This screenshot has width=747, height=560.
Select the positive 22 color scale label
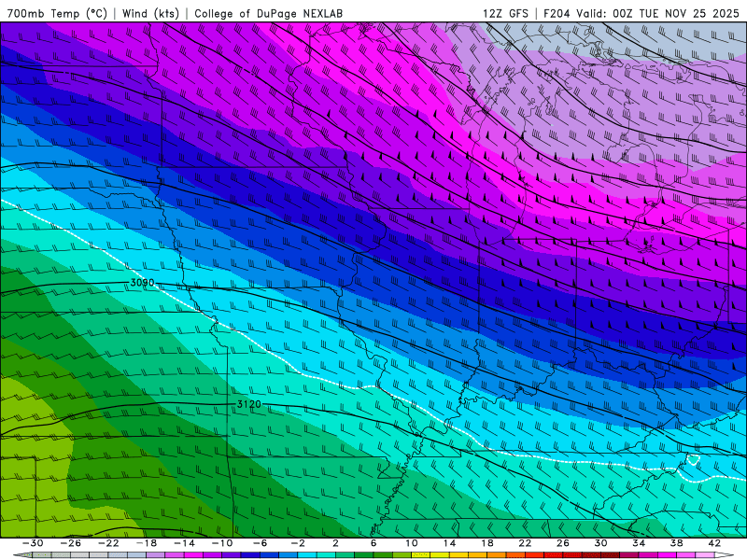click(525, 543)
